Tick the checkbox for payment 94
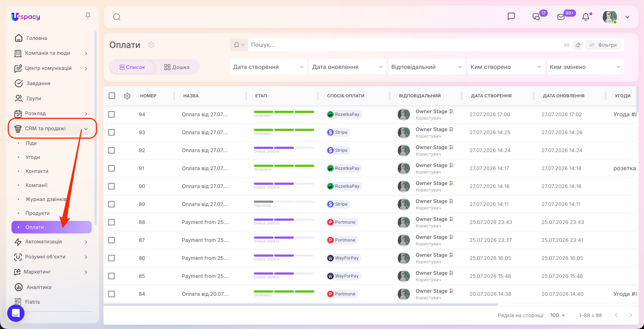This screenshot has height=329, width=644. (111, 114)
